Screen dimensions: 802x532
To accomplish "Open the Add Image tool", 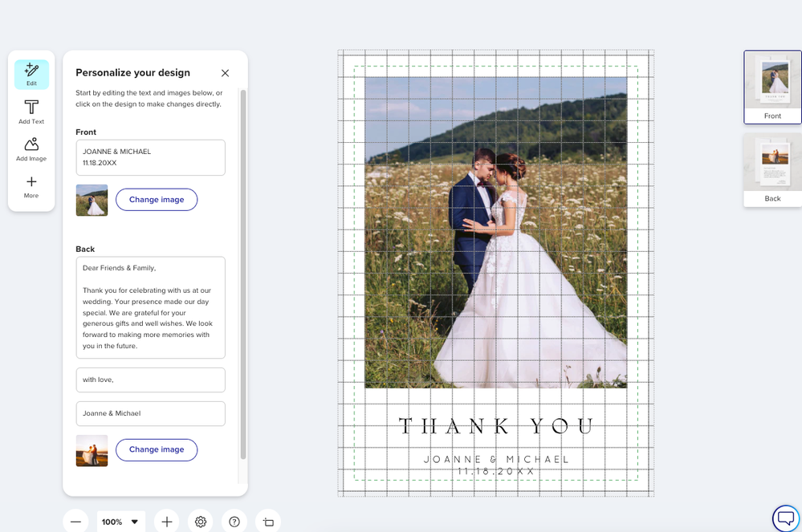I will tap(31, 148).
